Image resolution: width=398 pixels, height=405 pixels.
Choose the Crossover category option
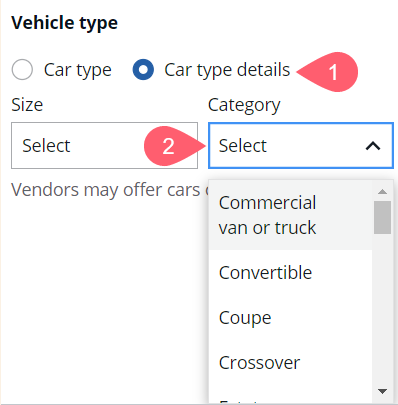pos(290,362)
